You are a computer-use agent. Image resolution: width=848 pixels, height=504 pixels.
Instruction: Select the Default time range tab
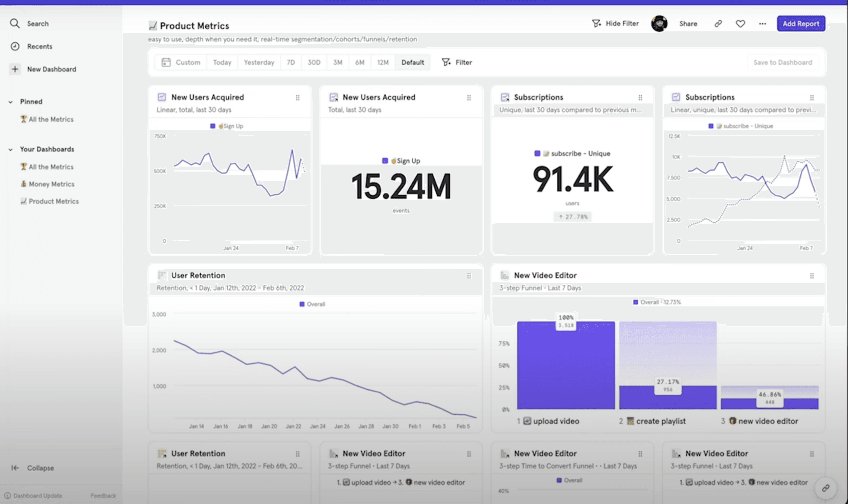pyautogui.click(x=413, y=62)
